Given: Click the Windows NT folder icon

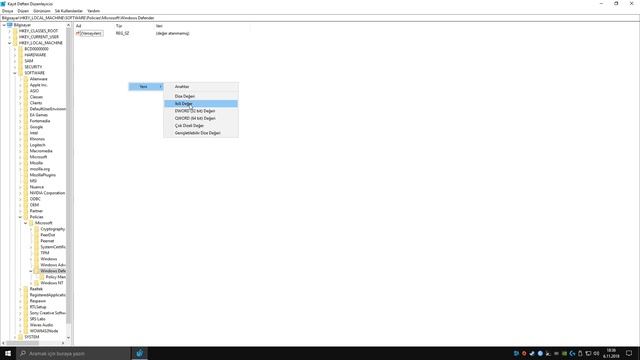Looking at the screenshot, I should (x=37, y=283).
